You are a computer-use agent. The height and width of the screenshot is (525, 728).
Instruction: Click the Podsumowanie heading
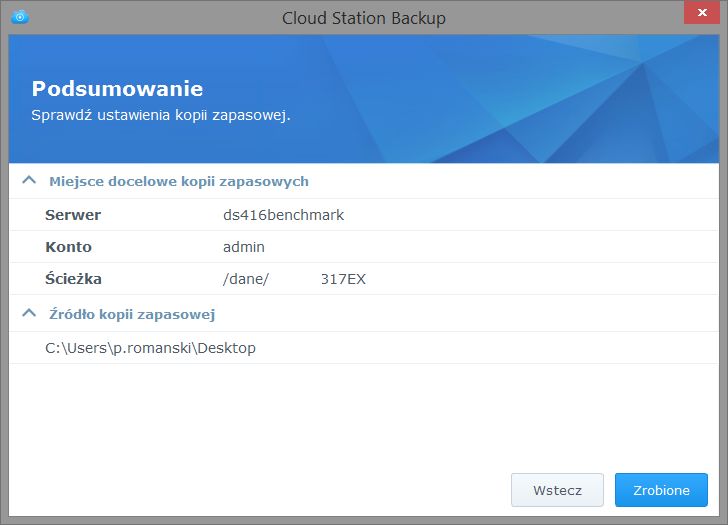tap(117, 89)
